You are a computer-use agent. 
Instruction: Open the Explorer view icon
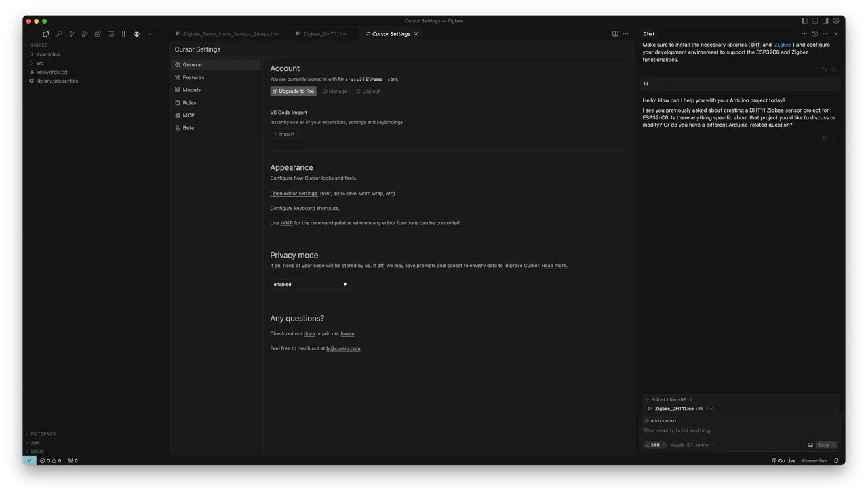[x=45, y=33]
